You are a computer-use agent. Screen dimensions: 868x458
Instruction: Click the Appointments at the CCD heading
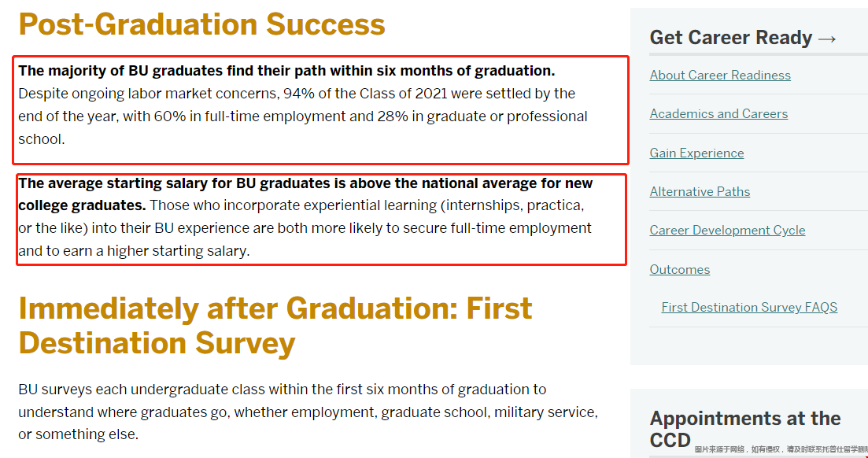coord(745,429)
